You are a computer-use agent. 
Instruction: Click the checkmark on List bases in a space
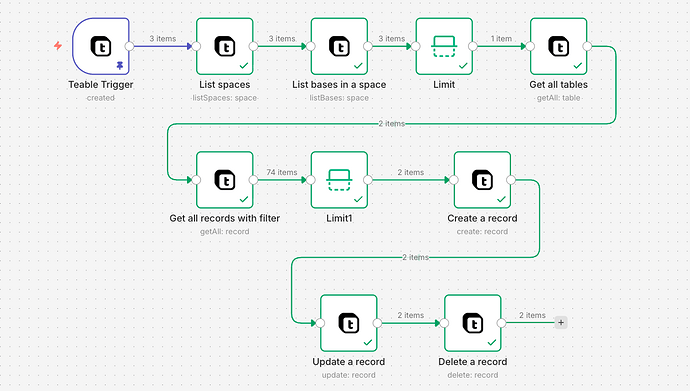358,66
